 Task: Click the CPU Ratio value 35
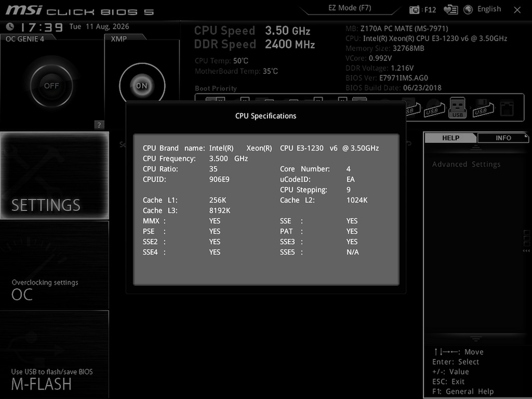[x=213, y=169]
